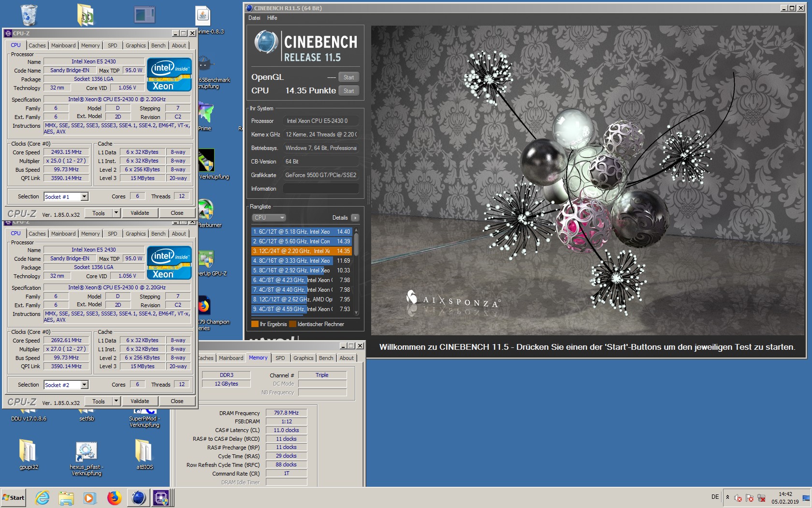Click the brown Identischer Rechner color swatch
Viewport: 812px width, 508px height.
(x=292, y=324)
